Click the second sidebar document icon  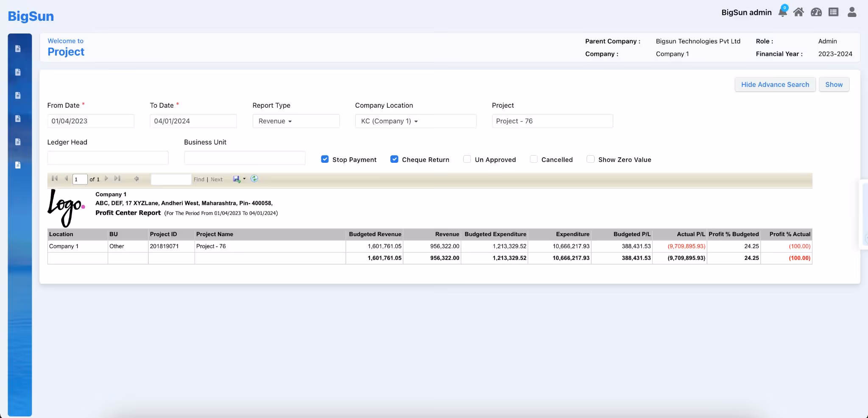(18, 72)
